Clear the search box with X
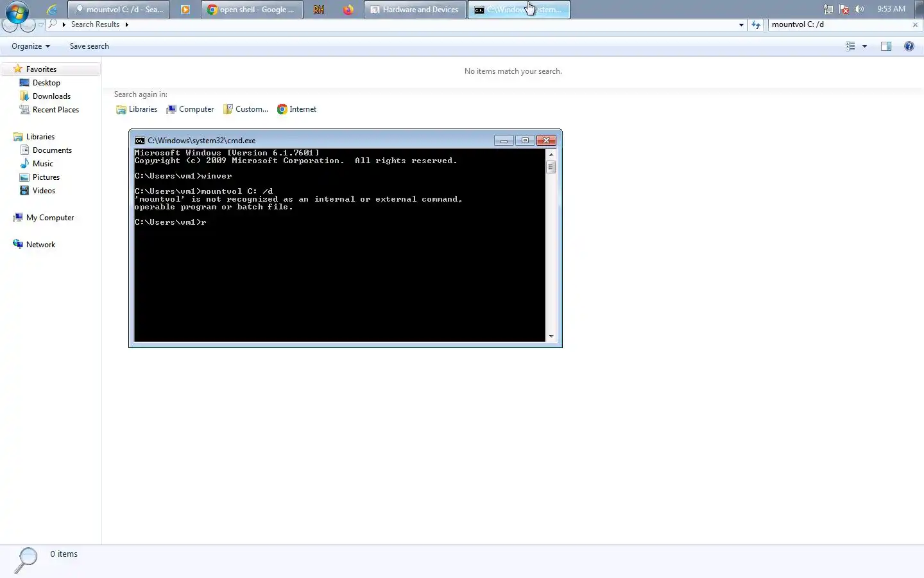This screenshot has height=578, width=924. point(915,24)
